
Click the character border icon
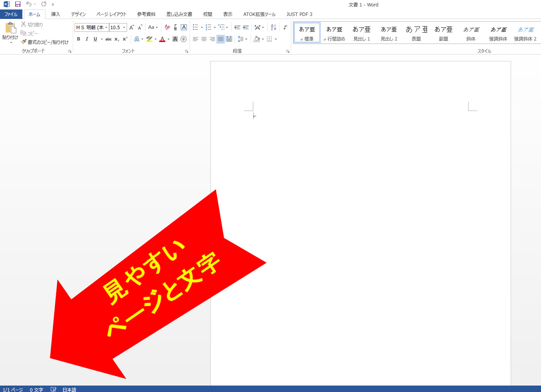point(184,28)
